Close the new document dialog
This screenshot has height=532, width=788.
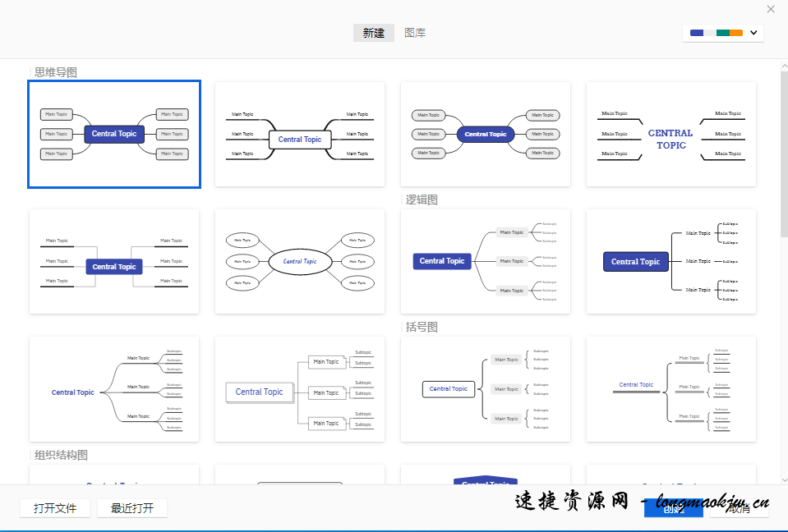pos(771,9)
